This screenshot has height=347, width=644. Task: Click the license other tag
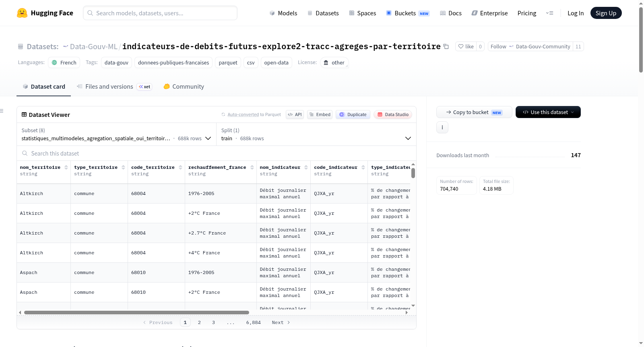pos(334,62)
